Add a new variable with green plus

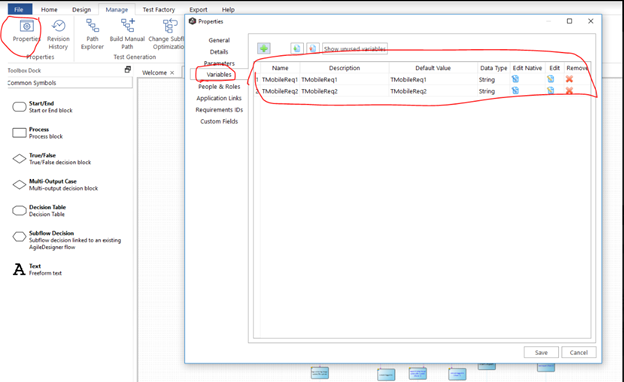[x=263, y=49]
